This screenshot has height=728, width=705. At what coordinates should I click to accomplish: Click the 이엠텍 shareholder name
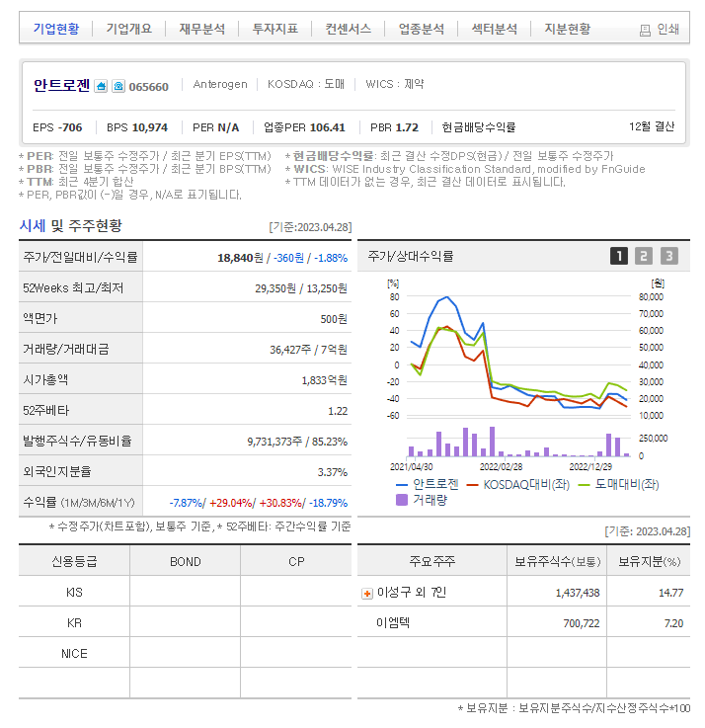coord(393,622)
